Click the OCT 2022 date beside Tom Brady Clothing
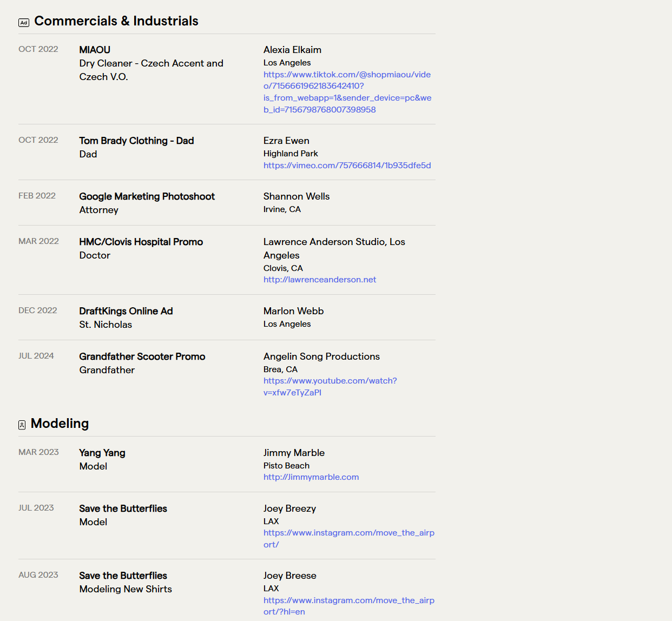 (x=38, y=140)
